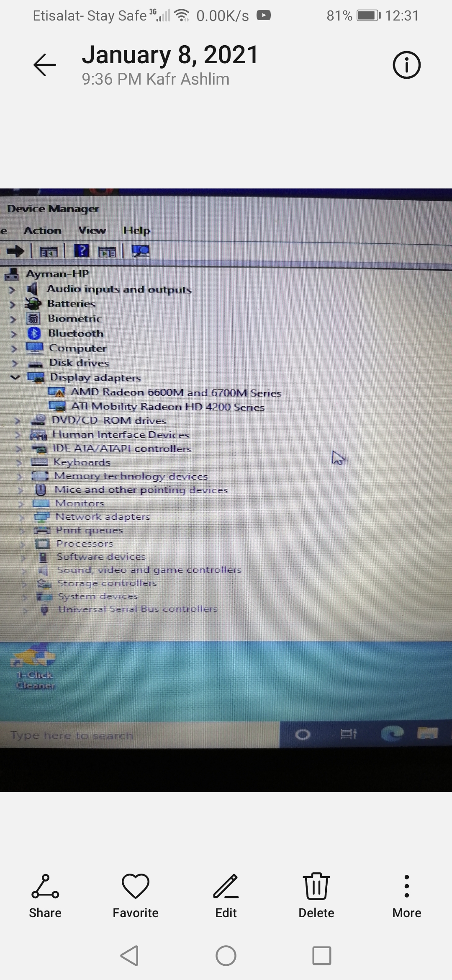Open photo details info icon
This screenshot has height=980, width=452.
(x=406, y=65)
